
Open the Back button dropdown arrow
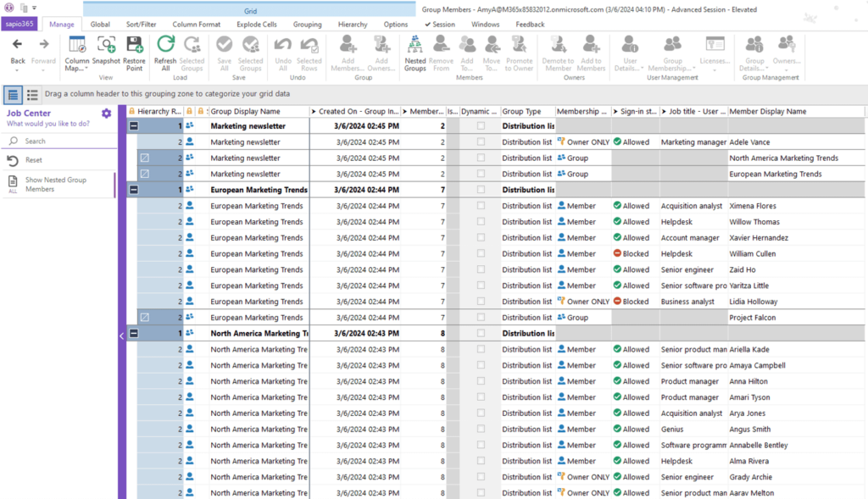tap(17, 70)
